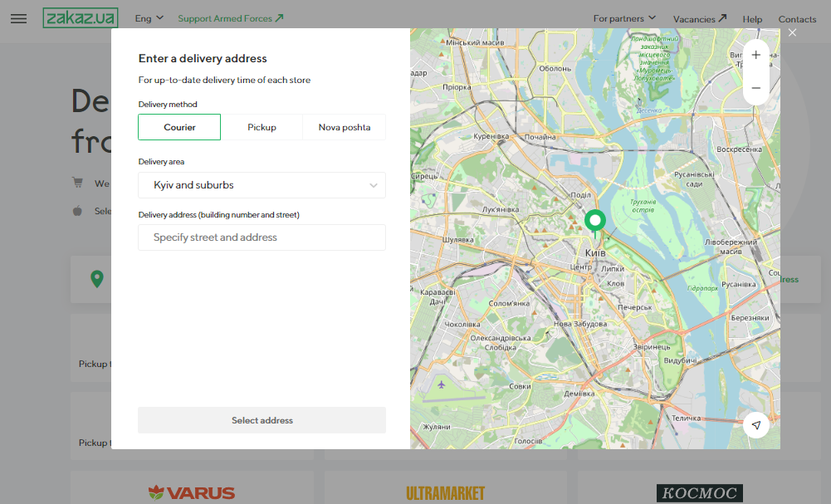
Task: Click the ULTRAMARKET store card
Action: coord(445,487)
